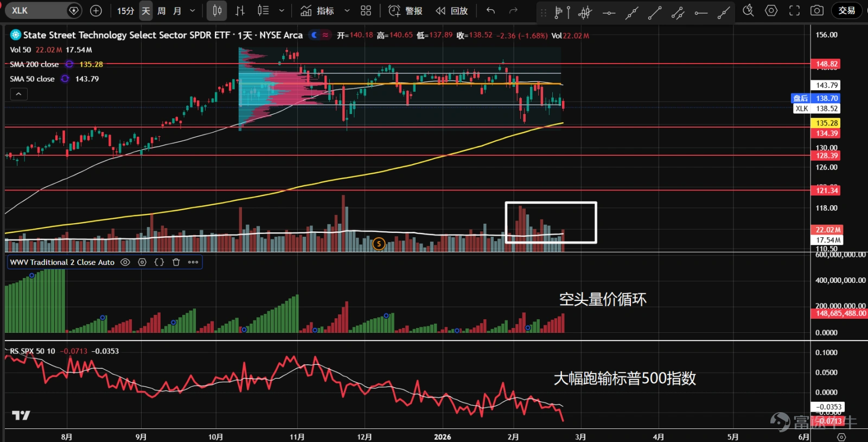This screenshot has width=868, height=442.
Task: Click the 134.39 red level price label
Action: 826,133
